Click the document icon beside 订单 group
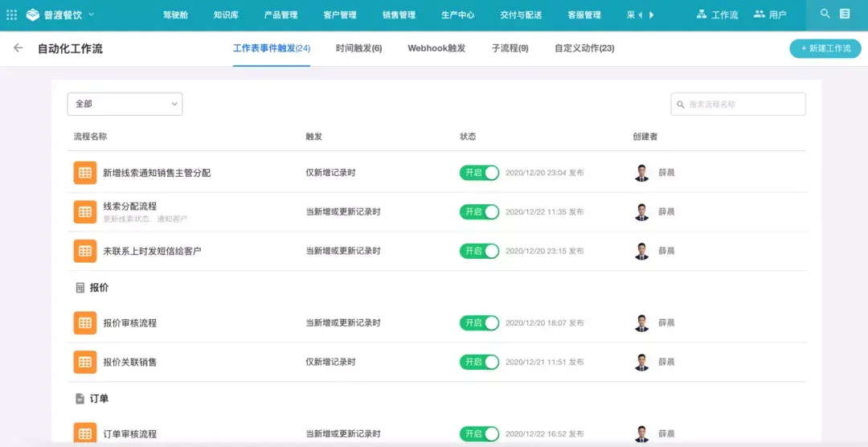 pyautogui.click(x=80, y=398)
